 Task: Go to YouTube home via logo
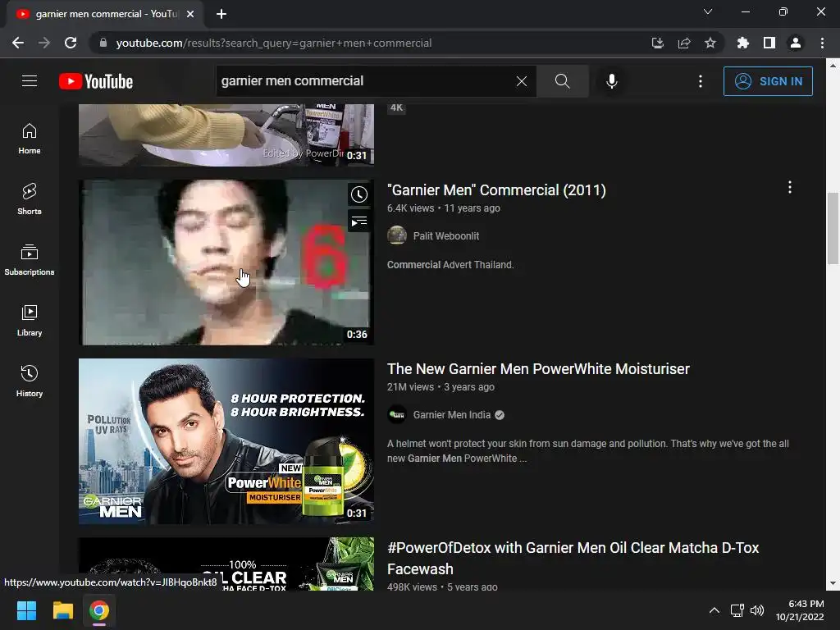(x=96, y=81)
